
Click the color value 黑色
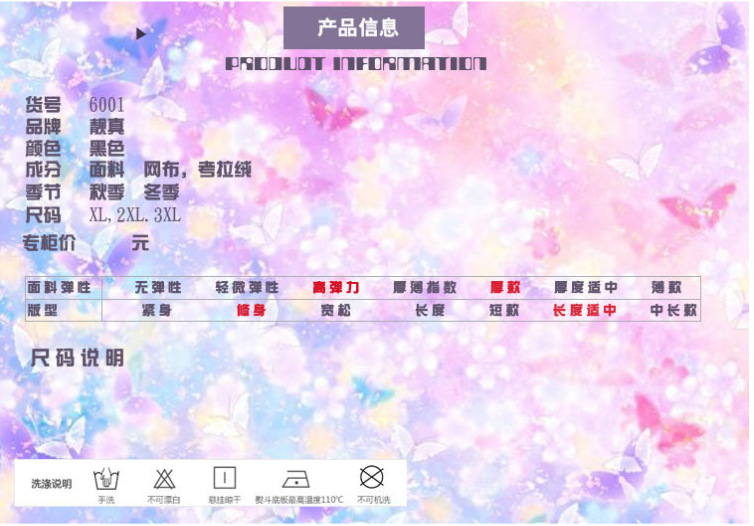(x=107, y=148)
